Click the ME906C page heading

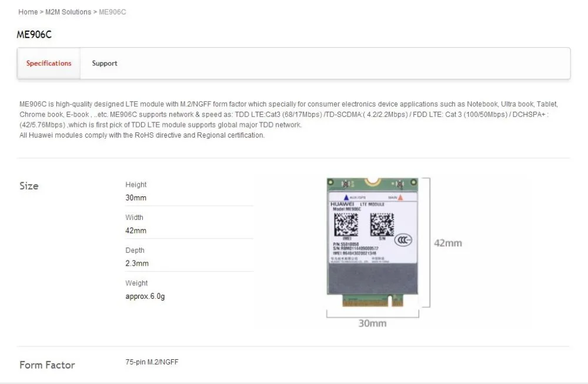pyautogui.click(x=34, y=35)
